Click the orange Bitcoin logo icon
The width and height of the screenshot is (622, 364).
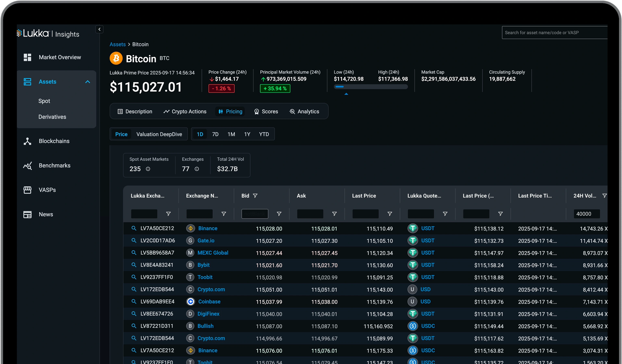click(x=116, y=58)
